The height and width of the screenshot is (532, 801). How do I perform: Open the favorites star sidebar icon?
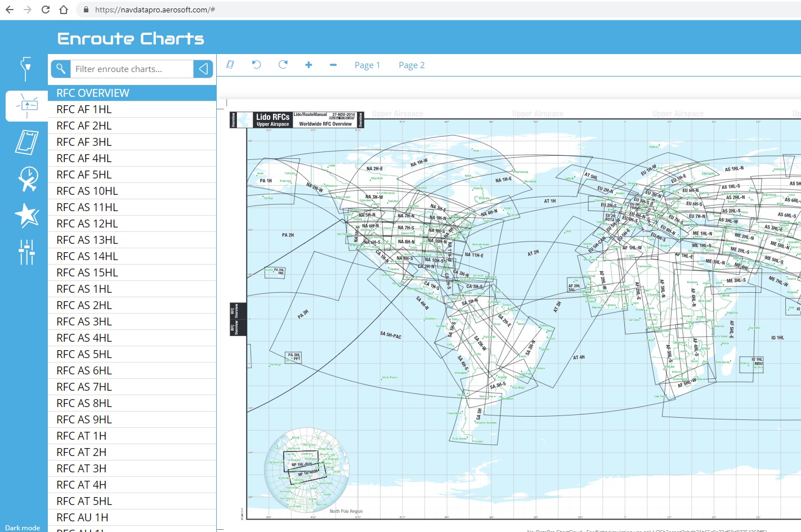click(26, 215)
